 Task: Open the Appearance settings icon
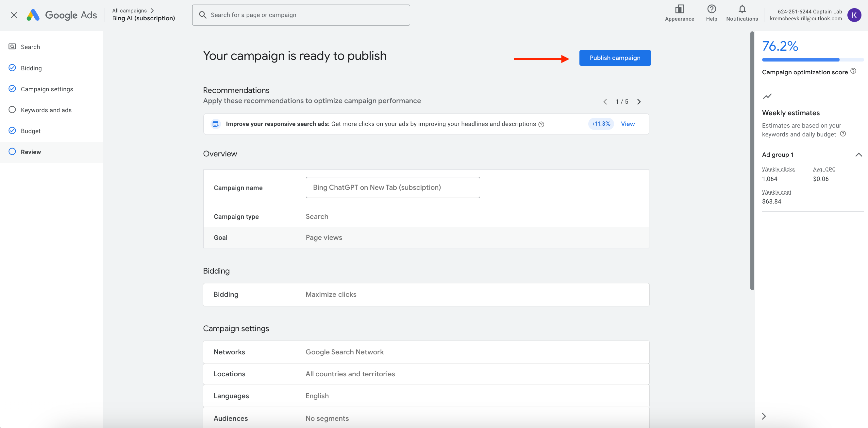coord(679,9)
